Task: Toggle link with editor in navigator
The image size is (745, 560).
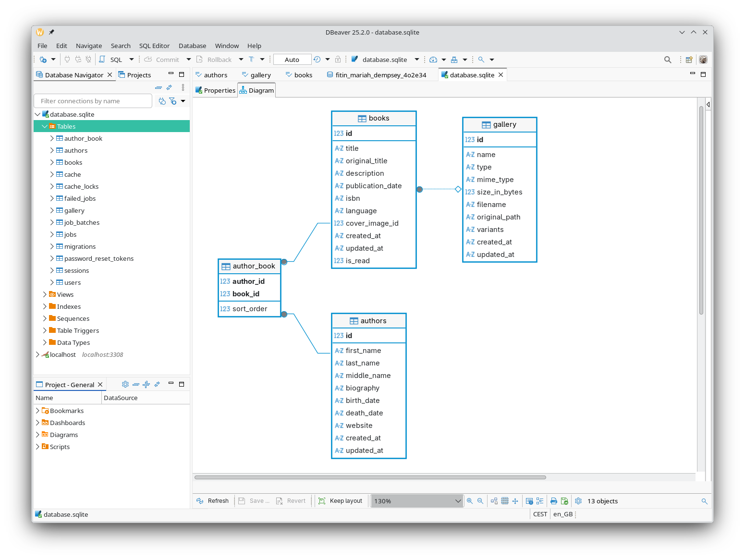Action: click(169, 87)
